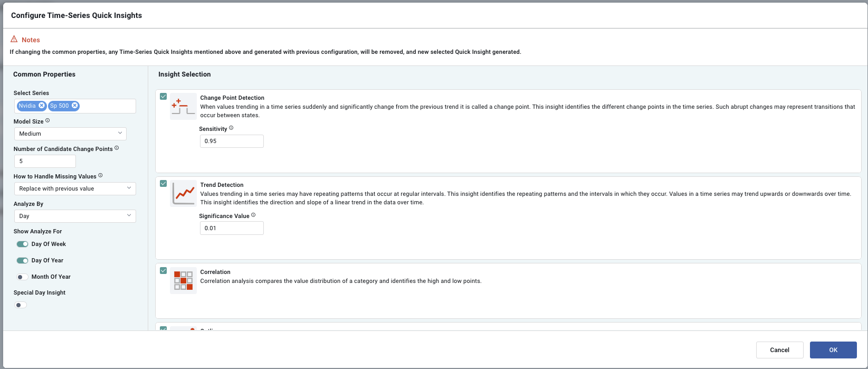This screenshot has height=369, width=868.
Task: Turn on Special Day Insight switch
Action: pos(21,305)
